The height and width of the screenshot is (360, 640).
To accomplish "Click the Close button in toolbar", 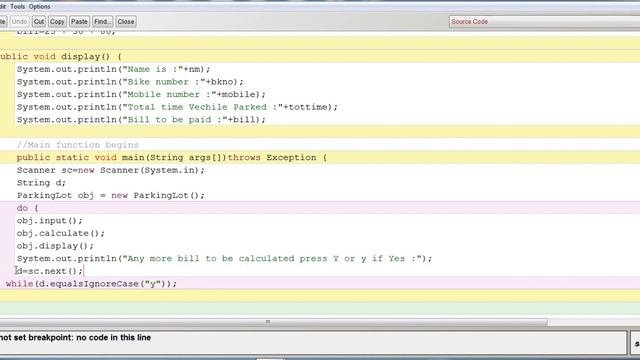I will point(126,22).
